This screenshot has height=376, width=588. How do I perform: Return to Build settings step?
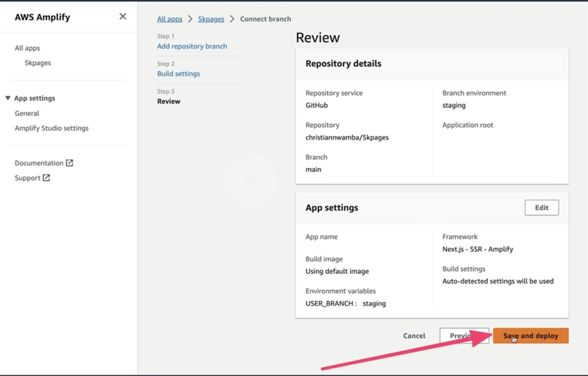(x=179, y=73)
